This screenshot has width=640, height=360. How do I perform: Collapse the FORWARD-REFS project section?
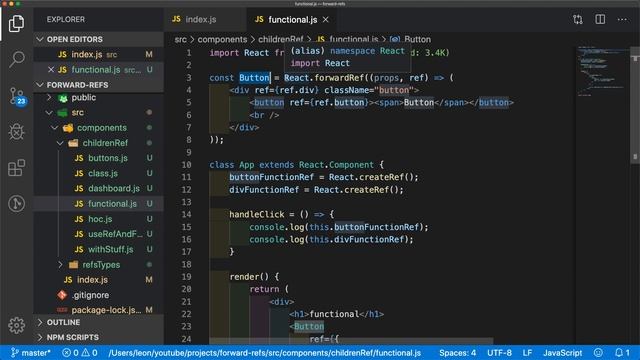point(98,85)
